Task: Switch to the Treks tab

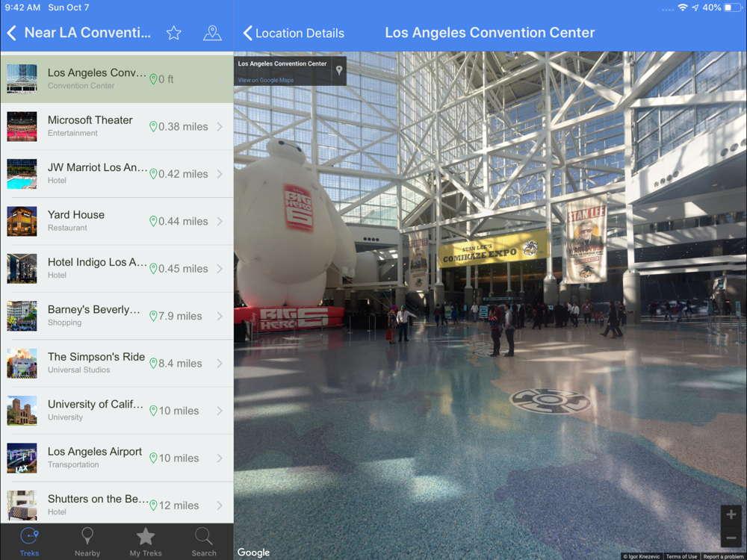Action: pyautogui.click(x=29, y=542)
